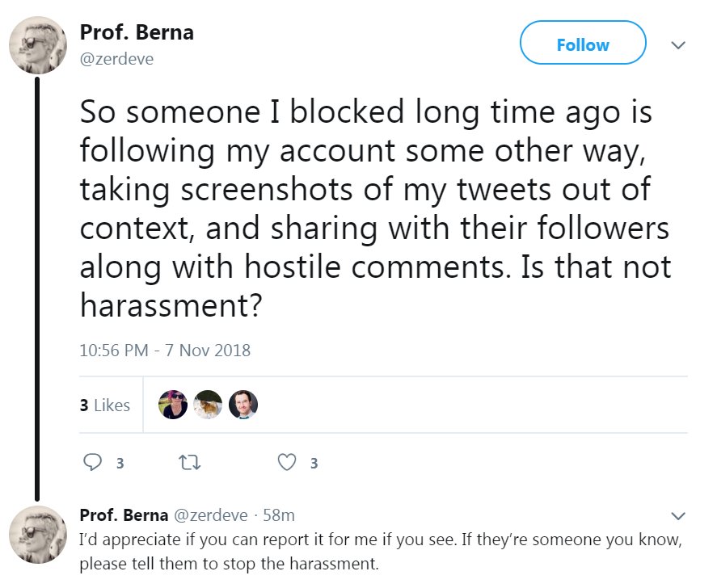717x588 pixels.
Task: Click the reply speech bubble icon
Action: point(93,462)
